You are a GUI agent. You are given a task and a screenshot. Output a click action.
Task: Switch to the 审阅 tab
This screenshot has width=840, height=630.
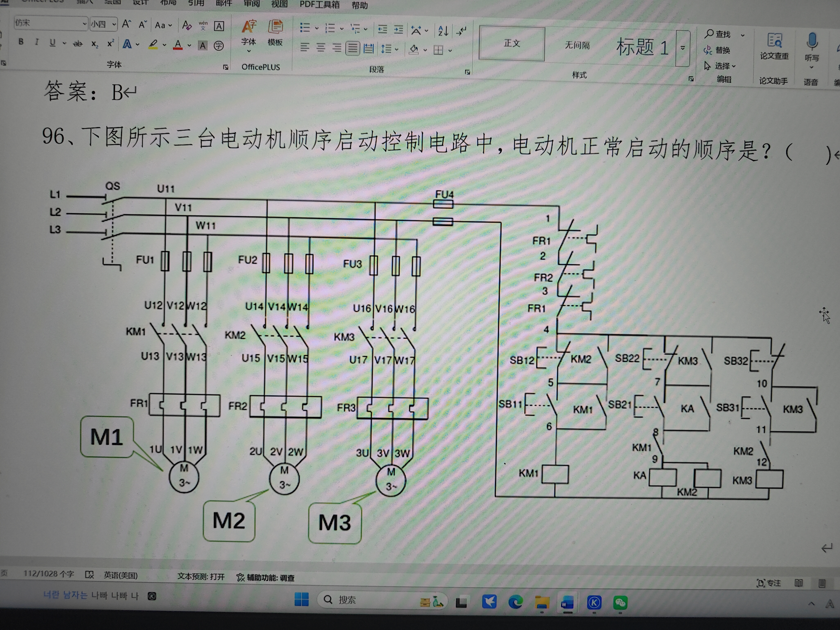point(252,3)
